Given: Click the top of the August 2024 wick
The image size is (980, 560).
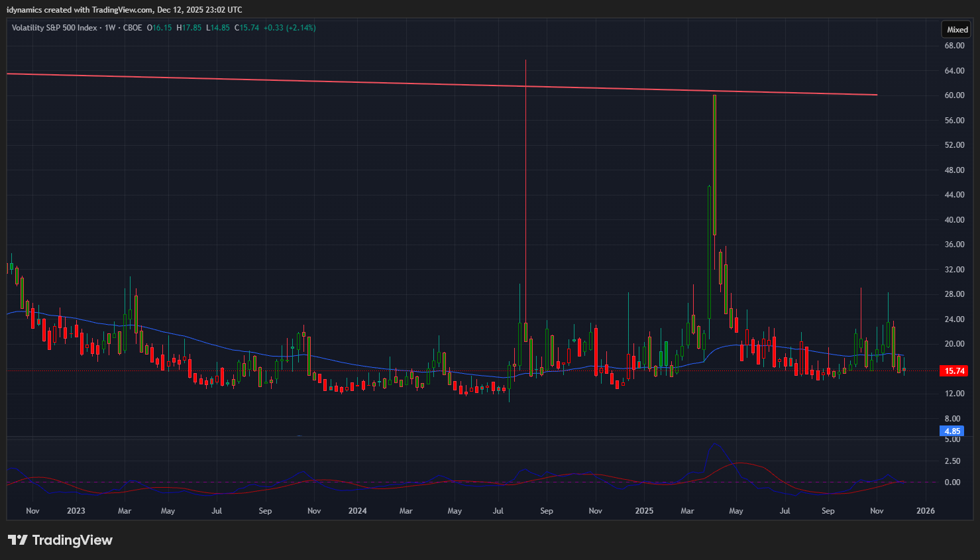Looking at the screenshot, I should click(x=525, y=61).
